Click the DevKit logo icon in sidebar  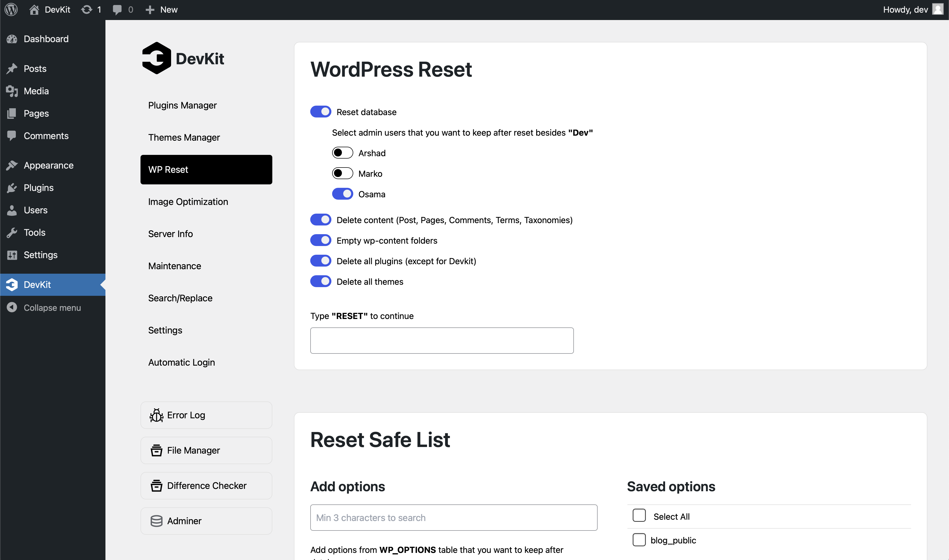click(x=12, y=284)
